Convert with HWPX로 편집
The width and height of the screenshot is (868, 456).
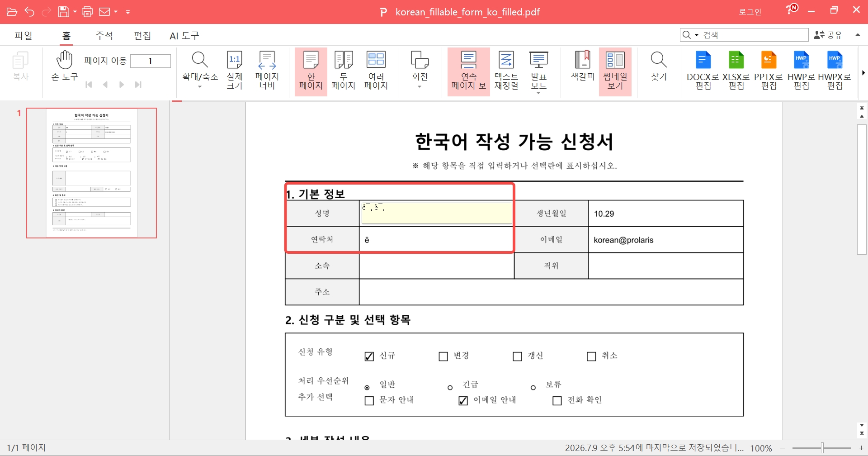pyautogui.click(x=835, y=70)
